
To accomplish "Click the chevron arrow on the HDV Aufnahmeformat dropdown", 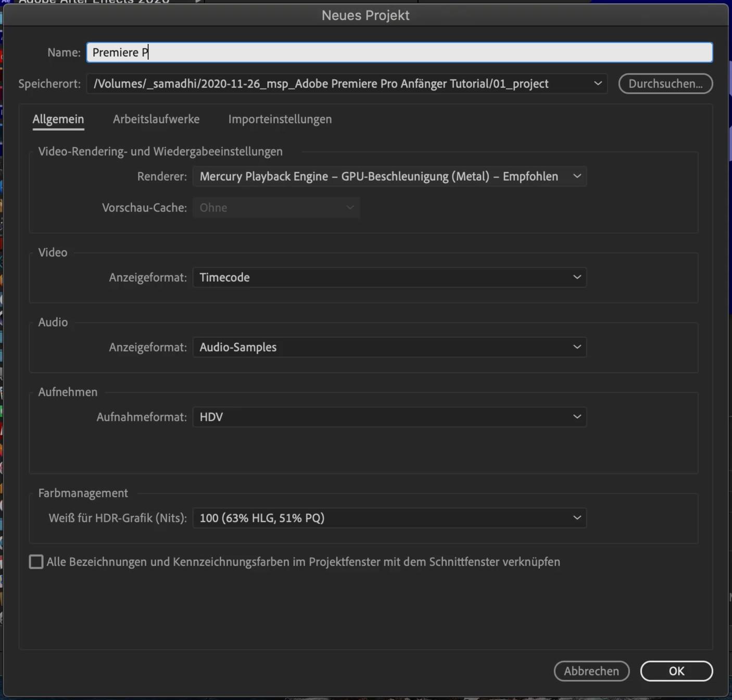I will [577, 417].
